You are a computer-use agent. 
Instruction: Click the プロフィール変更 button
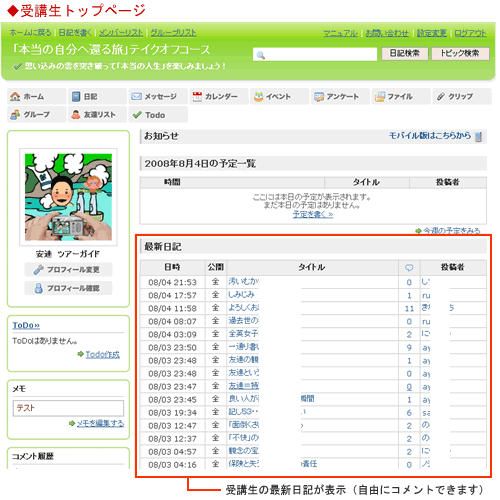[x=68, y=269]
